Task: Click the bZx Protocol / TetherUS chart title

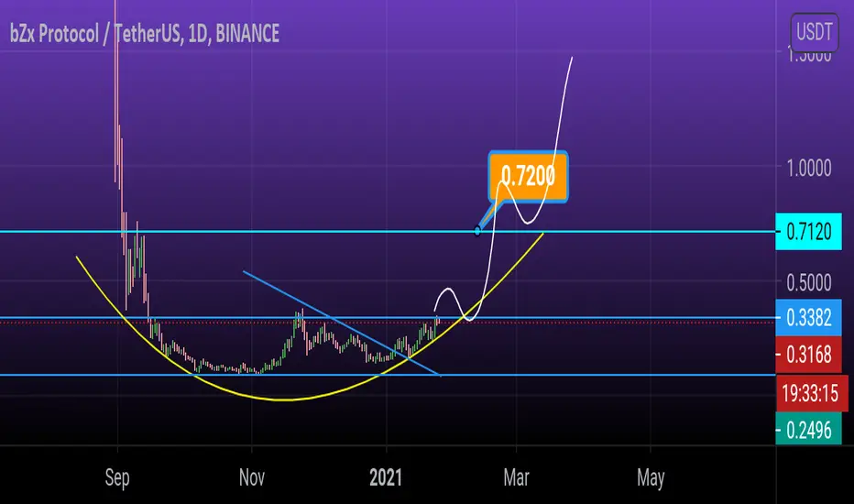Action: [x=145, y=34]
